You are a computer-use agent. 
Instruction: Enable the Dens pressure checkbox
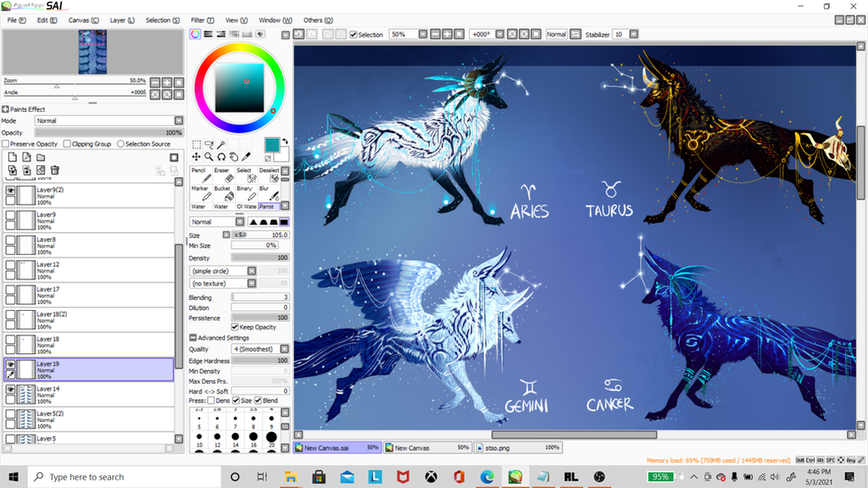click(x=211, y=400)
